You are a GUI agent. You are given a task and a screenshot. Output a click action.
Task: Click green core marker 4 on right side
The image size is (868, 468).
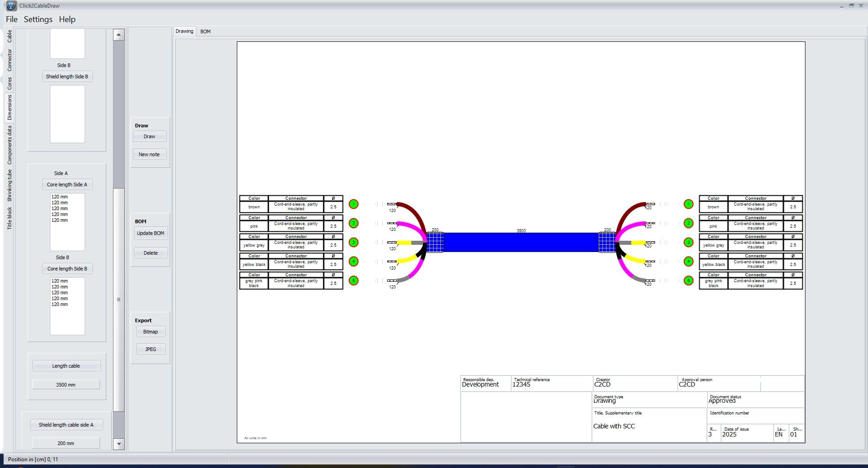point(688,261)
